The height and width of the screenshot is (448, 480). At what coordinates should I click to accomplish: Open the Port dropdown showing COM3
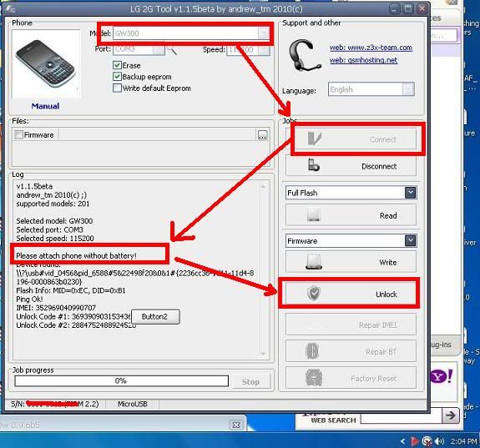click(139, 49)
